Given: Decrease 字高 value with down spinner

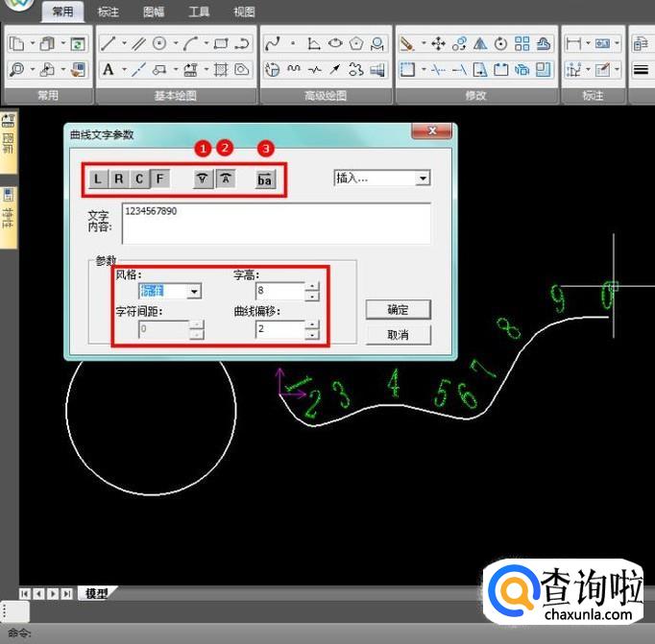Looking at the screenshot, I should click(x=312, y=296).
